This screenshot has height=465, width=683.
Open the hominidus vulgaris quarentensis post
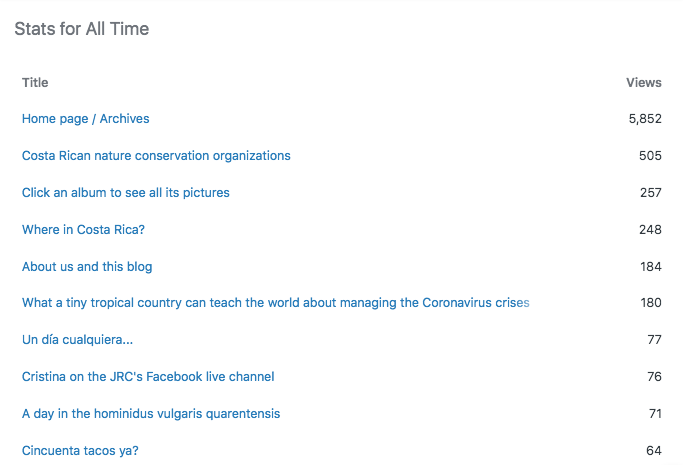coord(151,414)
